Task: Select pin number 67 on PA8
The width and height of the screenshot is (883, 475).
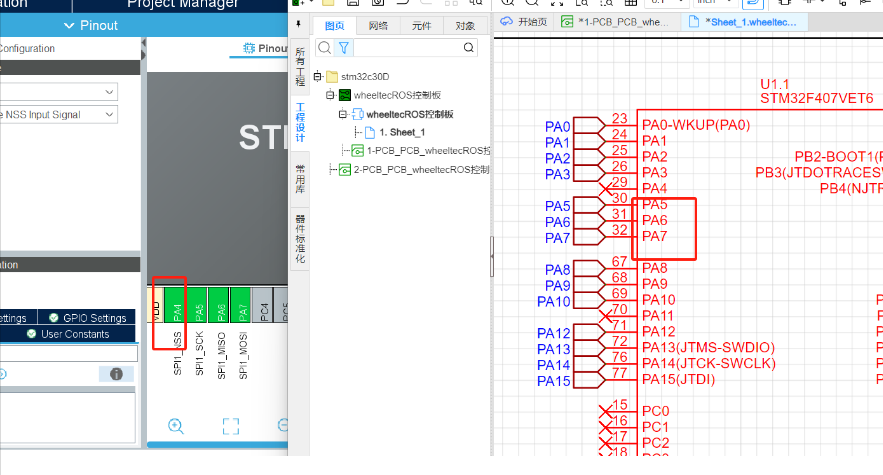Action: click(x=619, y=261)
